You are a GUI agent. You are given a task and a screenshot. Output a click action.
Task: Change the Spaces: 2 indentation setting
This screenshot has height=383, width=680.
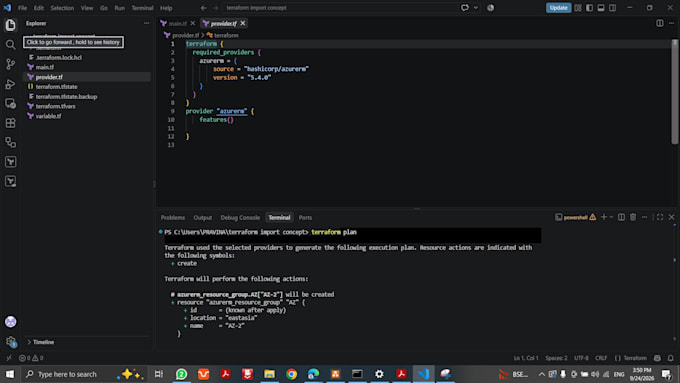556,358
